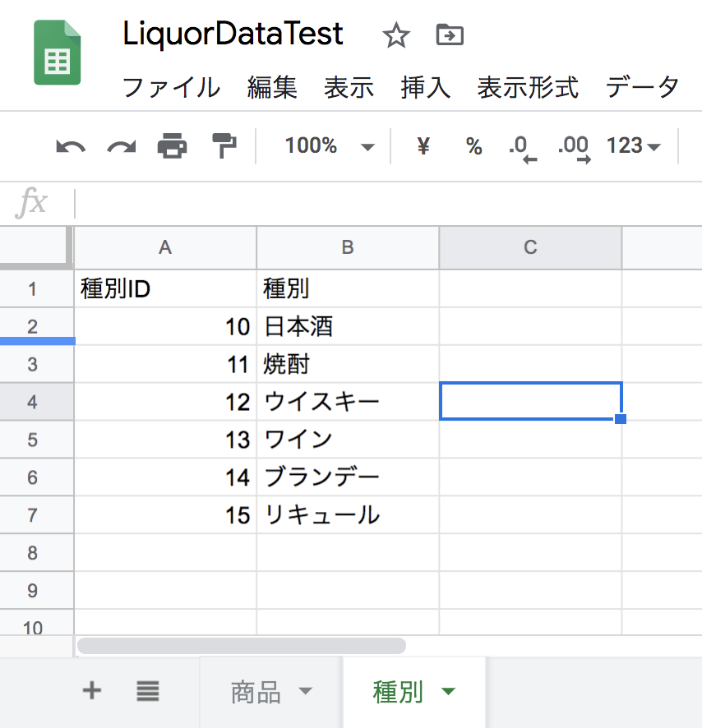
Task: Open the all sheets list icon
Action: coord(147,690)
